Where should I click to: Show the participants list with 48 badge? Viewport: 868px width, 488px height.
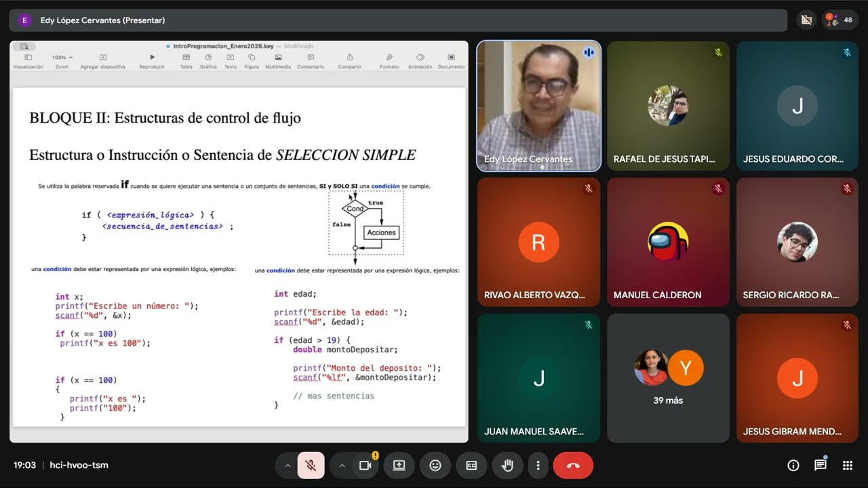(x=840, y=20)
